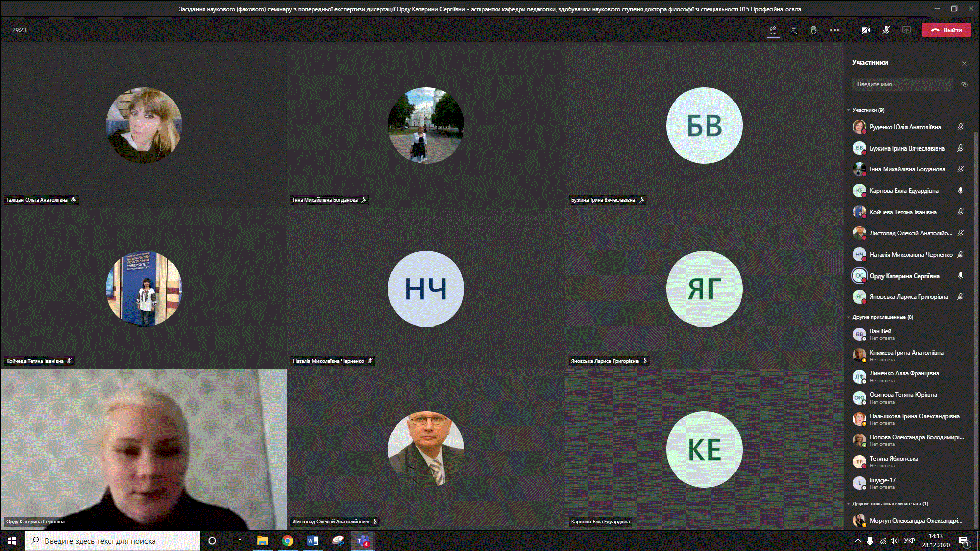Image resolution: width=980 pixels, height=551 pixels.
Task: Toggle the camera on
Action: click(865, 30)
